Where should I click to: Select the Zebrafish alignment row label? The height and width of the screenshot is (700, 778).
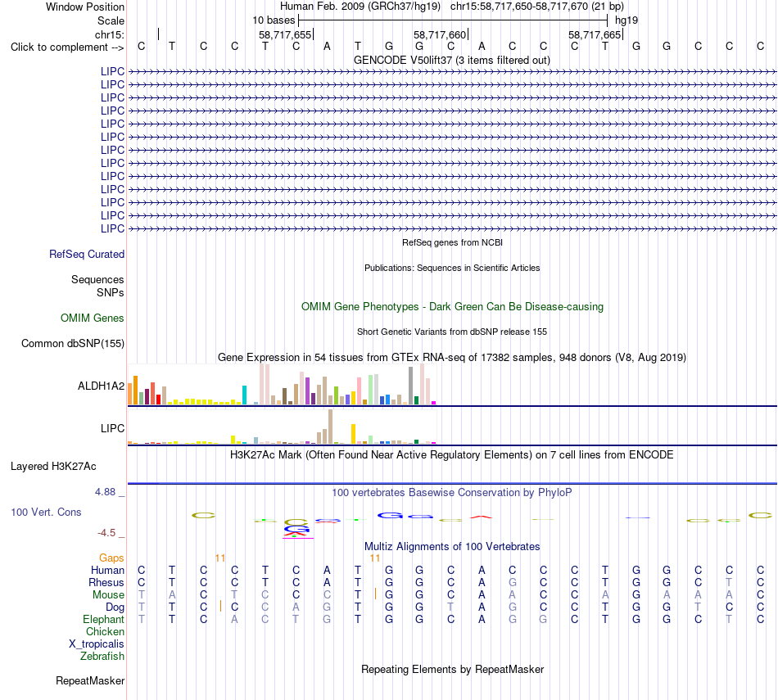tap(102, 656)
